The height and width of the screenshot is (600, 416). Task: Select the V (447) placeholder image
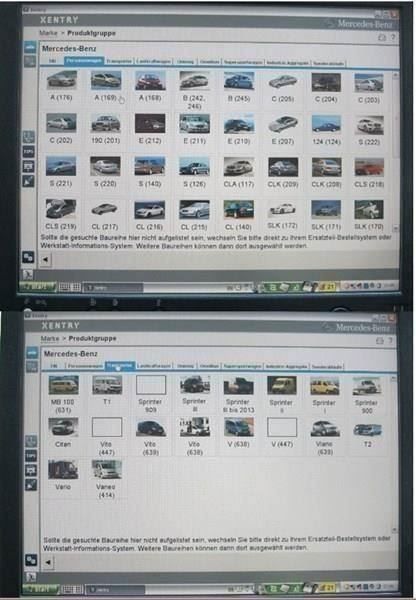click(282, 427)
